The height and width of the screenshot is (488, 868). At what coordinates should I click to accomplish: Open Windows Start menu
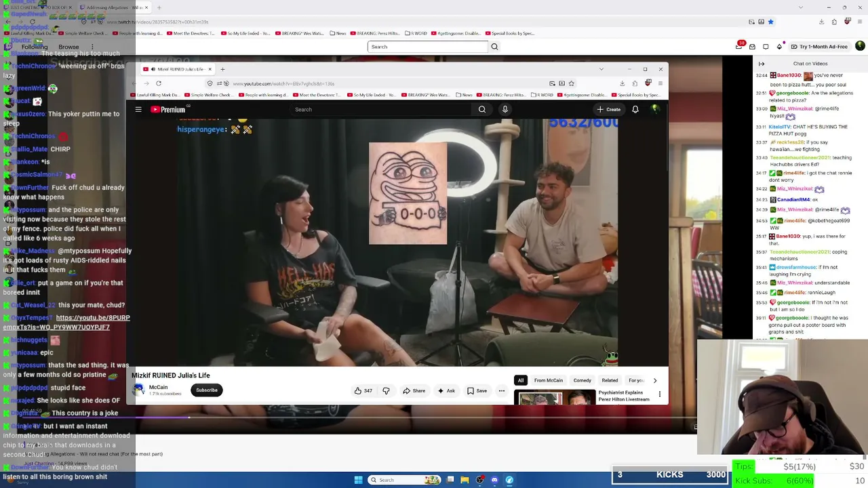(359, 480)
